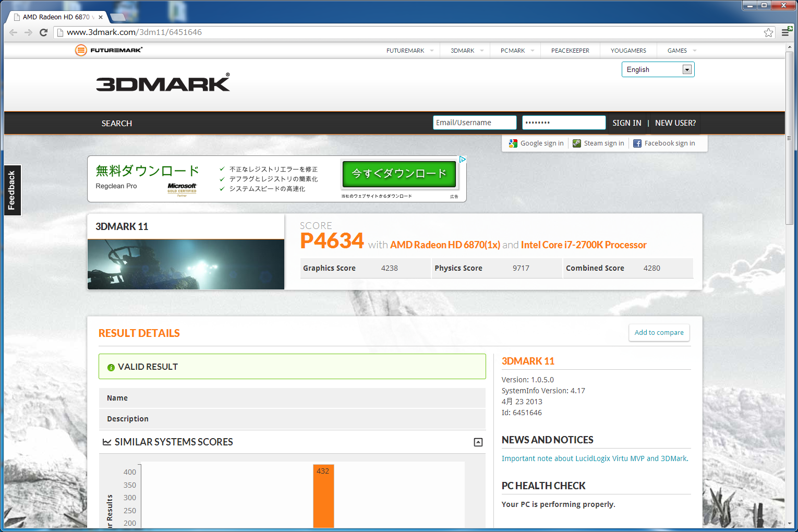Image resolution: width=798 pixels, height=532 pixels.
Task: Click the NEW USER? link
Action: 675,123
